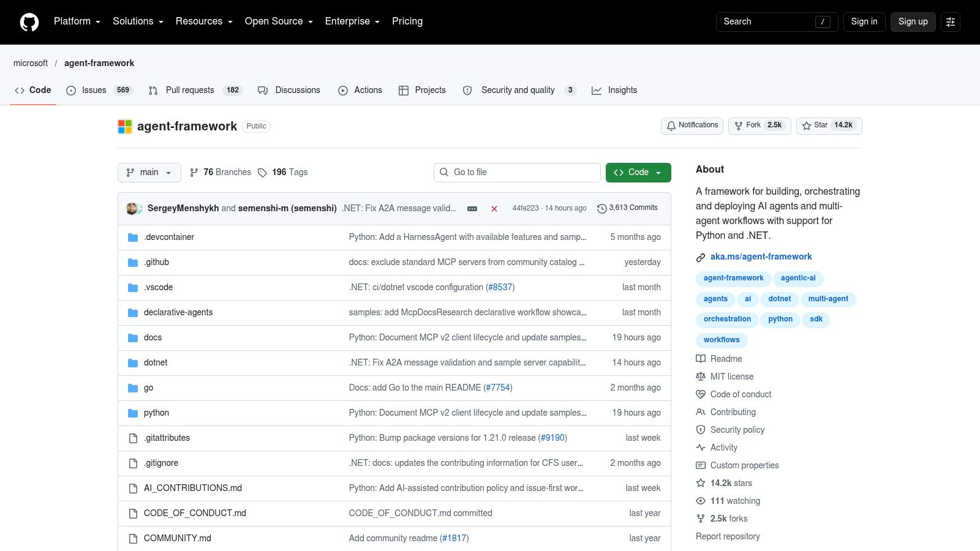This screenshot has width=980, height=551.
Task: Open the Pricing page
Action: [407, 21]
